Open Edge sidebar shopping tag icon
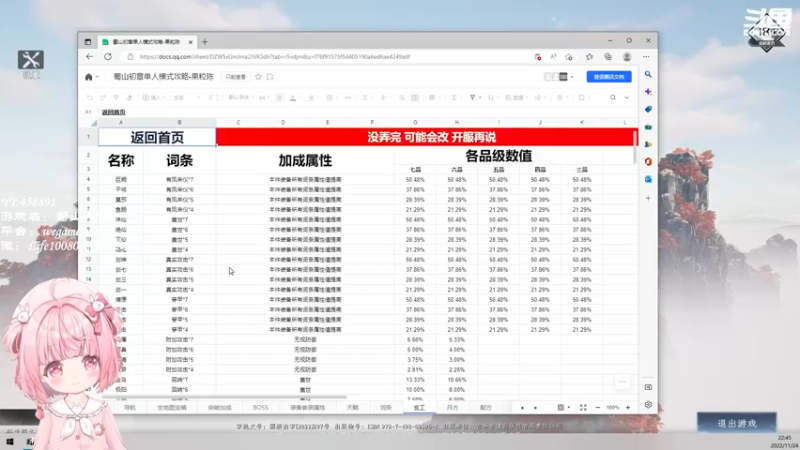The width and height of the screenshot is (800, 450). 648,109
